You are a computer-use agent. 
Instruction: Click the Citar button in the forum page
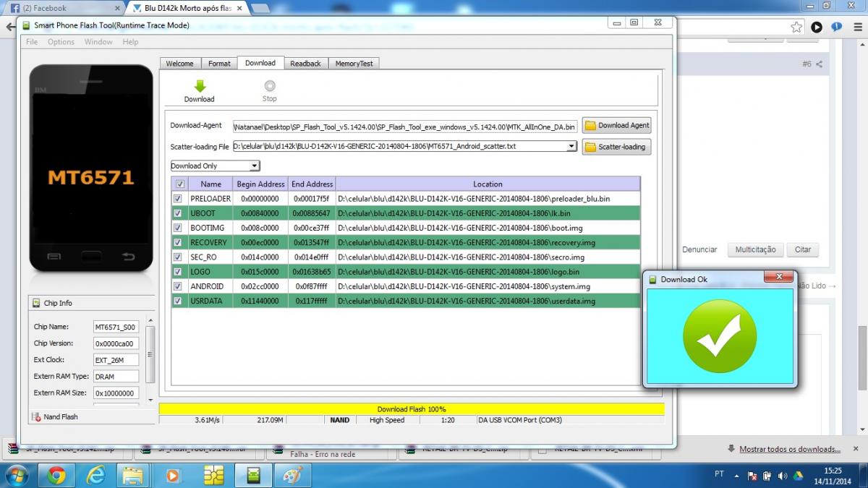coord(803,249)
